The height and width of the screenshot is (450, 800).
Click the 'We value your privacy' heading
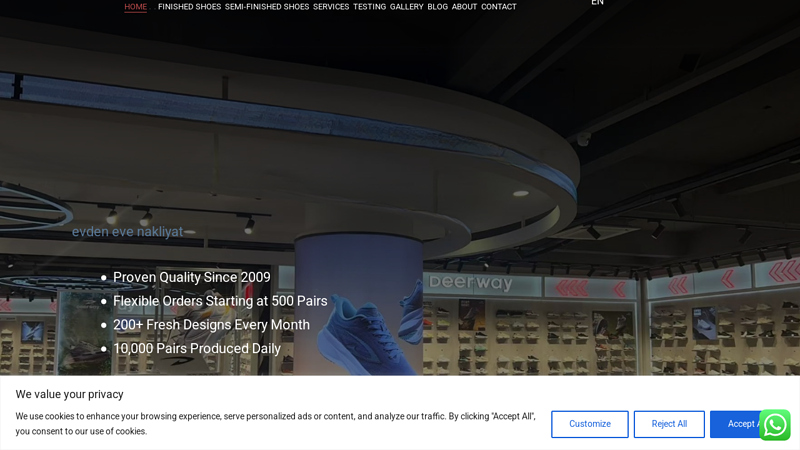point(69,394)
